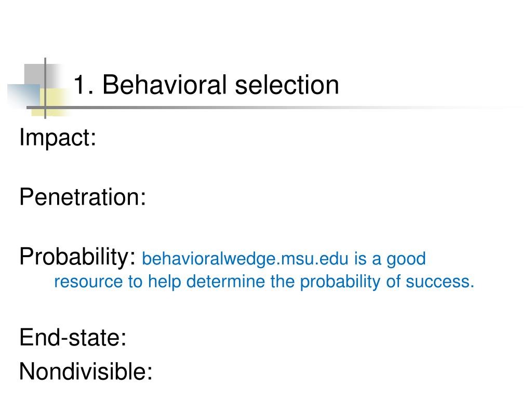This screenshot has height=399, width=532.
Task: Click the word 'selection' in the title
Action: tap(287, 85)
